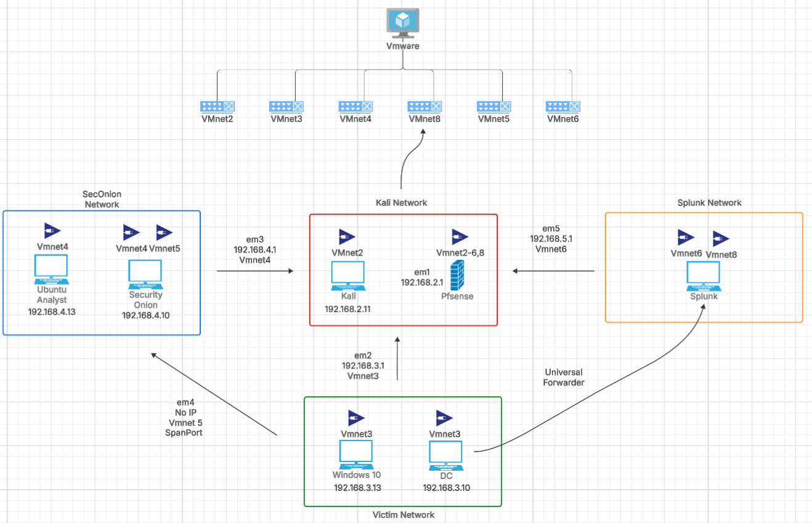Select Security Onion's Vmnet5 adapter icon
This screenshot has width=812, height=523.
click(164, 232)
